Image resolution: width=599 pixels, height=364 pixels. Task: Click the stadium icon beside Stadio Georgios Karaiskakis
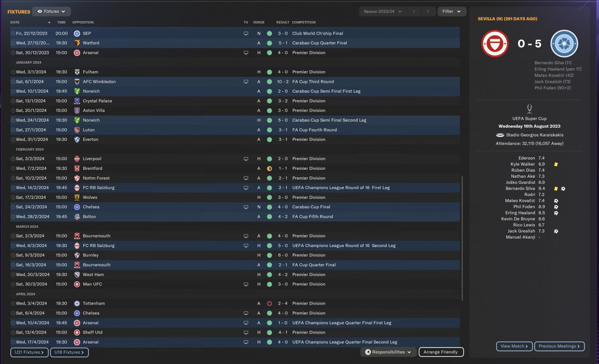(x=500, y=135)
